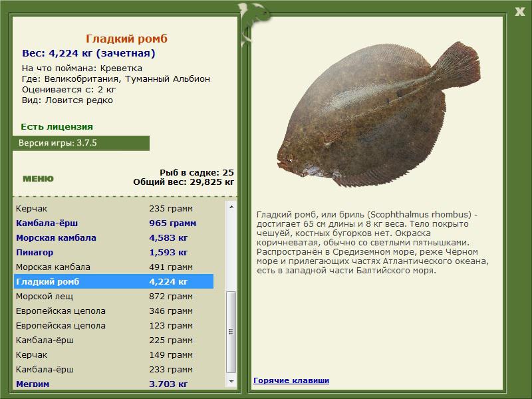Select the Камбала-ёрш 965 грамм row
Screen dimensions: 532x399
pos(114,223)
